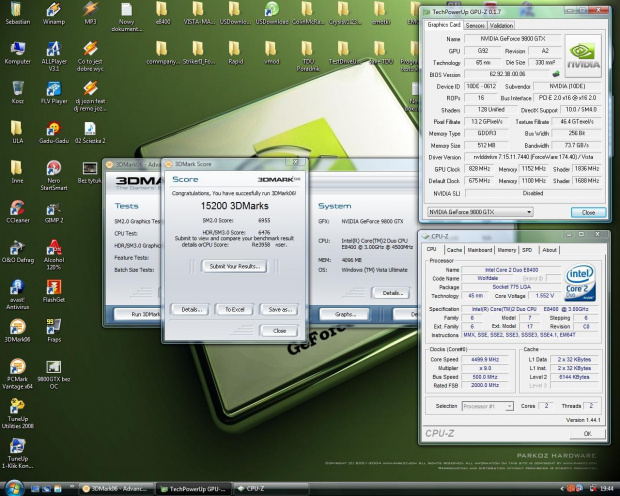Screen dimensions: 620x496
Task: Open O&O Defrag shortcut
Action: (x=17, y=252)
